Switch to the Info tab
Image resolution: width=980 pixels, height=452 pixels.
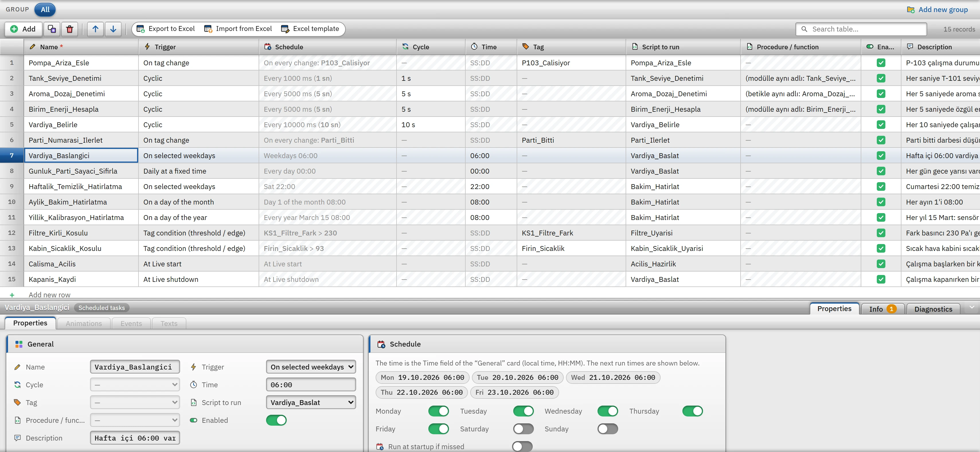[x=883, y=309]
